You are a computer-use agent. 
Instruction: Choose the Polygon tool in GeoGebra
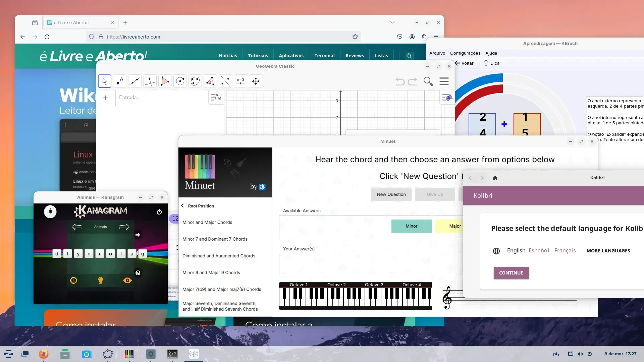click(165, 81)
